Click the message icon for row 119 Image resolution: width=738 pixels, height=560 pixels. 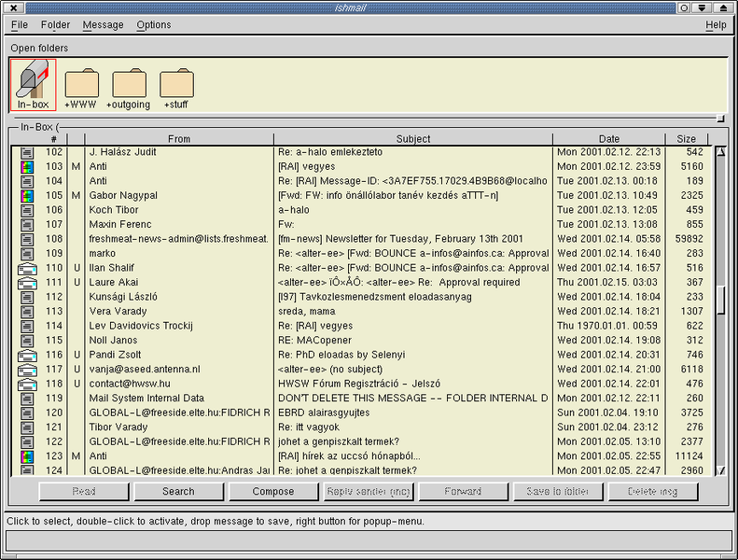(x=27, y=399)
